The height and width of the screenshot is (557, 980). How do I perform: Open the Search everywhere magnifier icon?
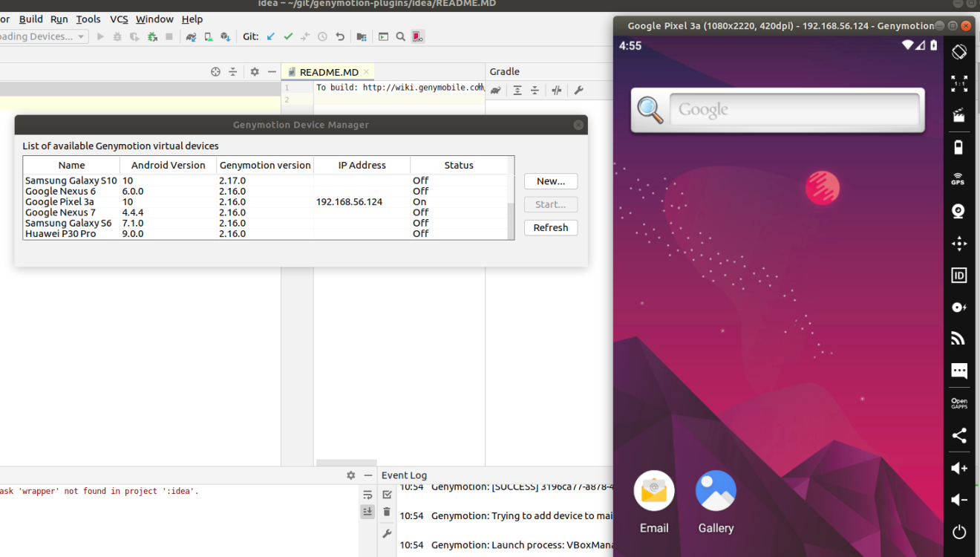coord(400,36)
